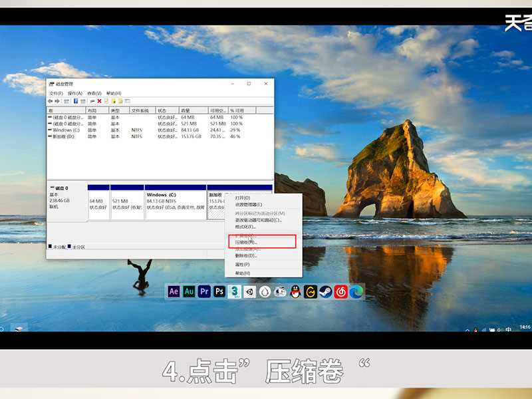The image size is (532, 399).
Task: Open Unity from the dock
Action: tap(249, 291)
